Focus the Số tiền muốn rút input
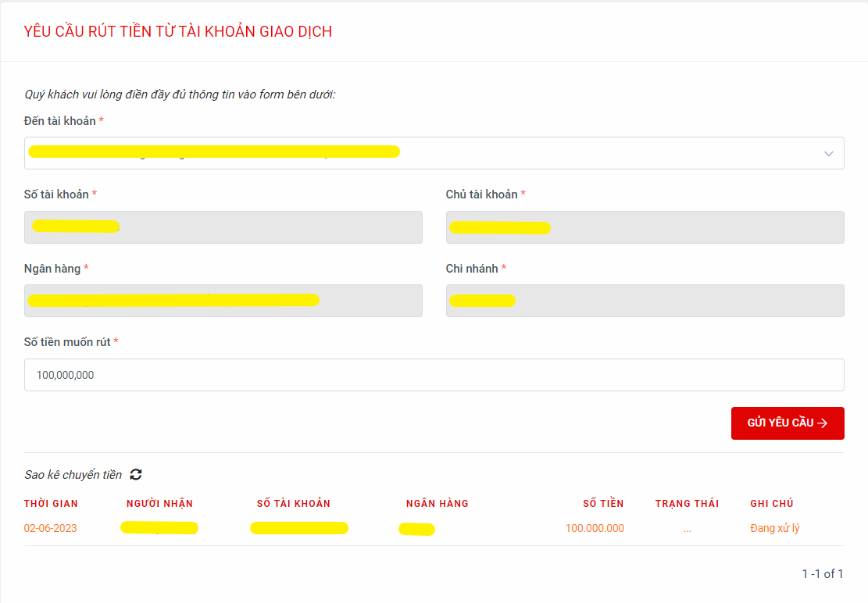 (434, 375)
